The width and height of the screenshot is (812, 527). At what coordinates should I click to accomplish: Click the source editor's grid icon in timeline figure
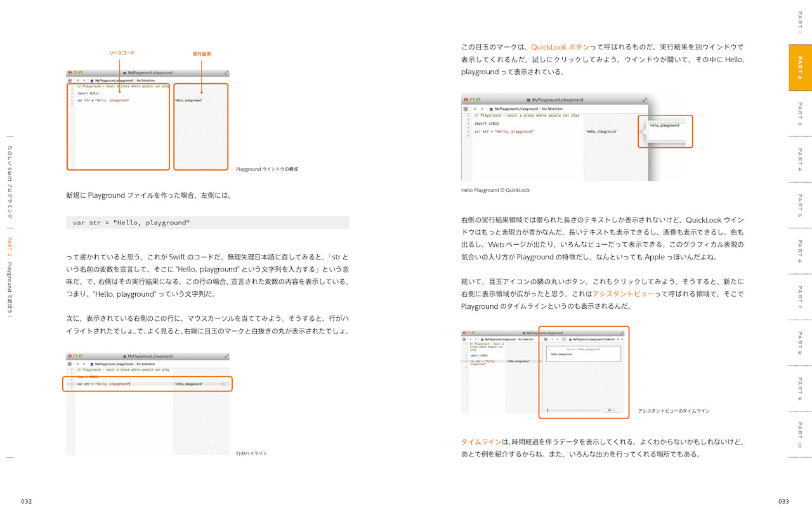coord(464,339)
